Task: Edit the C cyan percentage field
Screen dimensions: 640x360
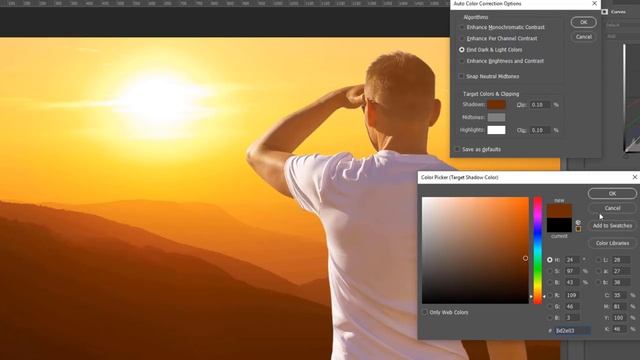Action: pos(619,295)
